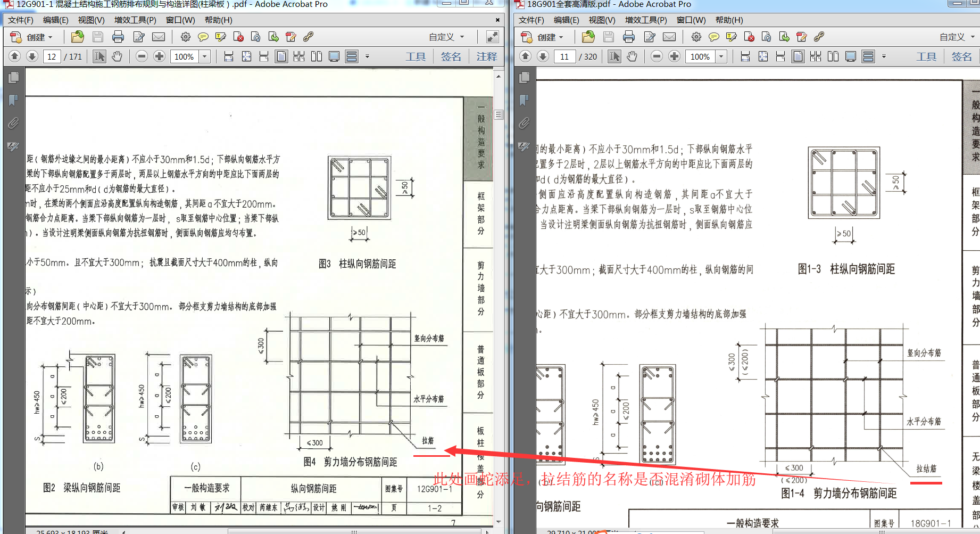This screenshot has width=980, height=534.
Task: Zoom in button in left window
Action: tap(159, 56)
